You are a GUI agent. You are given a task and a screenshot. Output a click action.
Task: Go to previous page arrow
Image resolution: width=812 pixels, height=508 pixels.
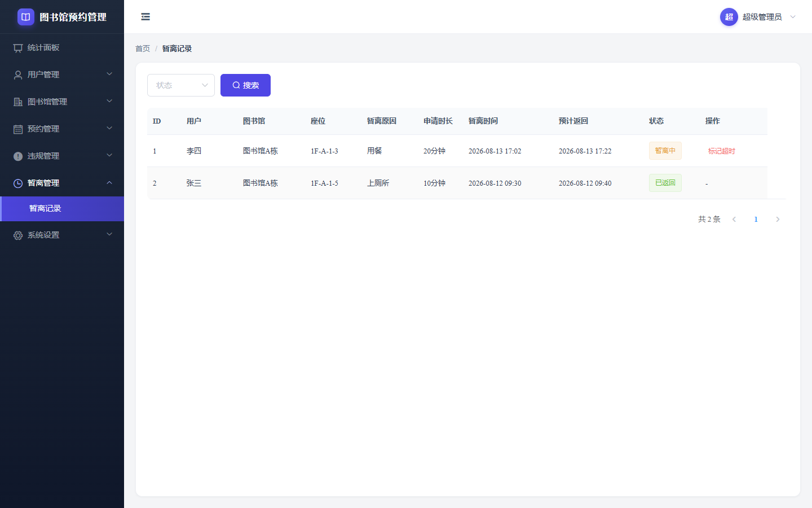(734, 219)
